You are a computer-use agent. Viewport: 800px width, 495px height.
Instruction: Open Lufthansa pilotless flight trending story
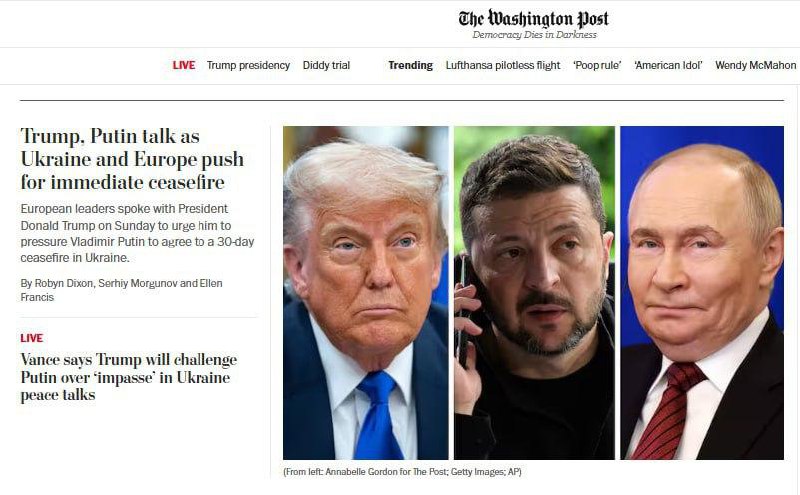[503, 65]
